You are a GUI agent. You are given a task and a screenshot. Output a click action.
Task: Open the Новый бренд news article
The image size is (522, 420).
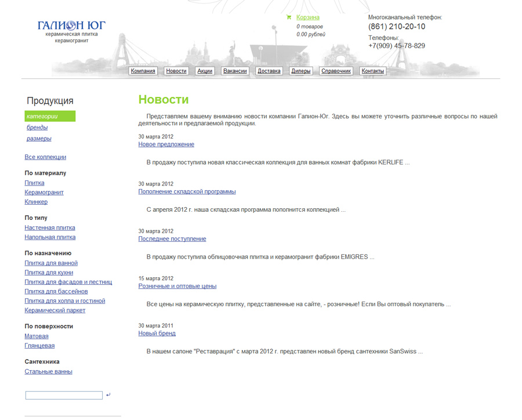[x=157, y=334]
